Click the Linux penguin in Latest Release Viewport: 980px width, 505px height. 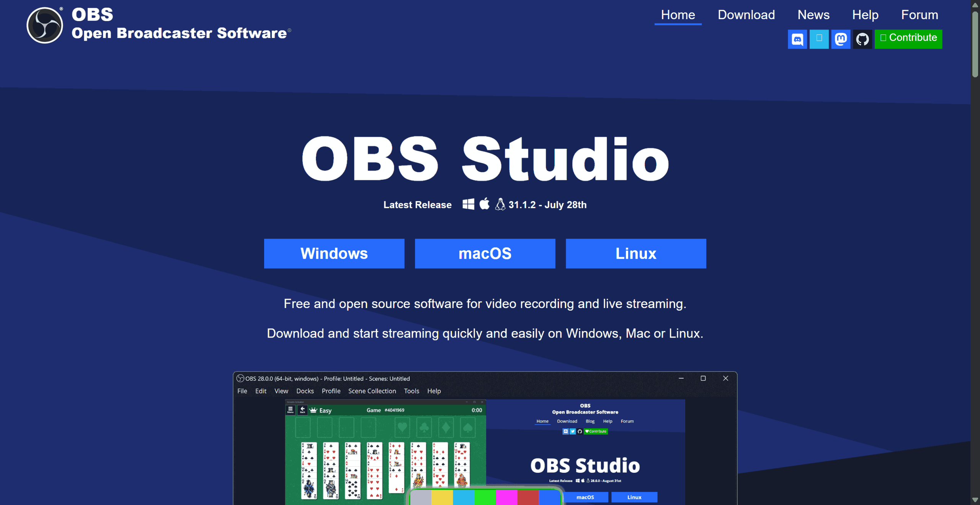pos(500,204)
